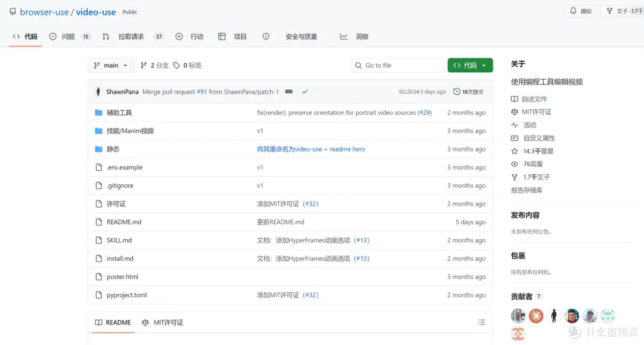644x345 pixels.
Task: View the 0 标签 tags link
Action: [187, 66]
